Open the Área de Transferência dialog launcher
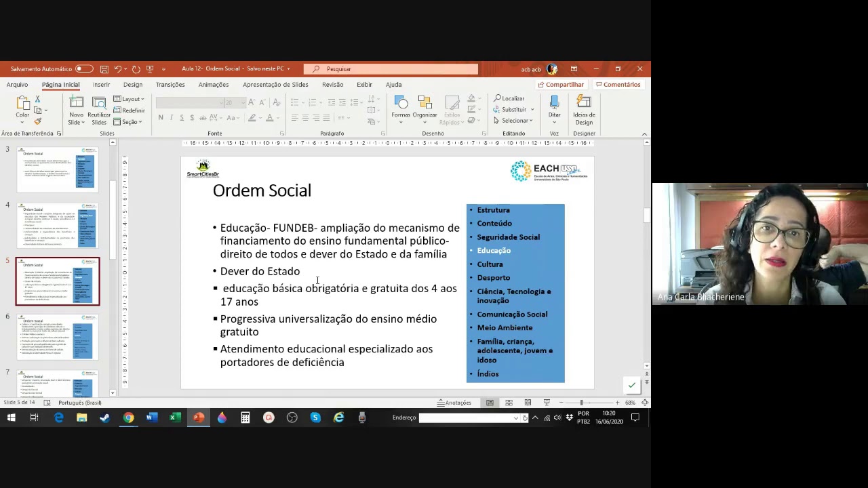 pos(58,134)
